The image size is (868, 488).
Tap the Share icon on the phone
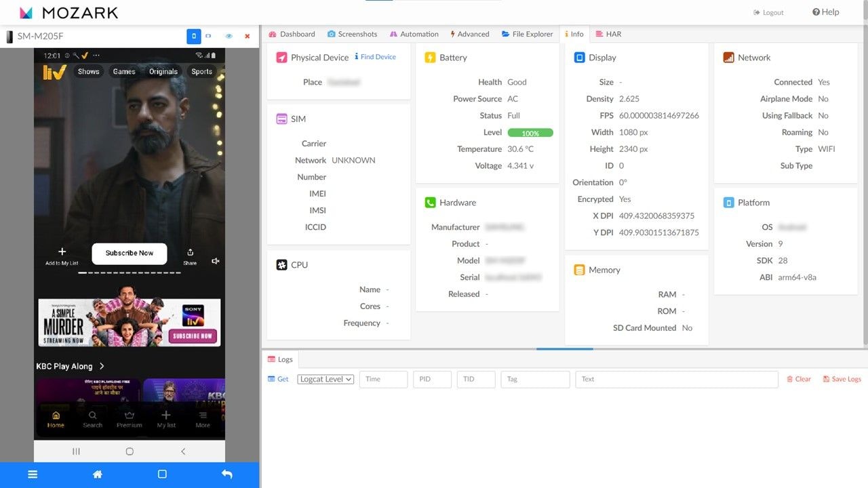point(190,252)
